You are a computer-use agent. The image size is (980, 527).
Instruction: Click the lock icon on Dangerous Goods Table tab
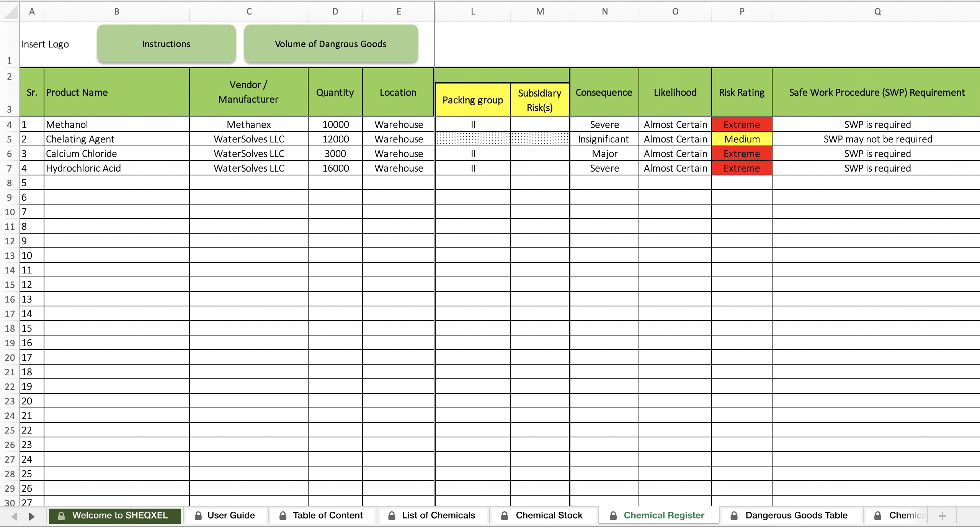[735, 516]
